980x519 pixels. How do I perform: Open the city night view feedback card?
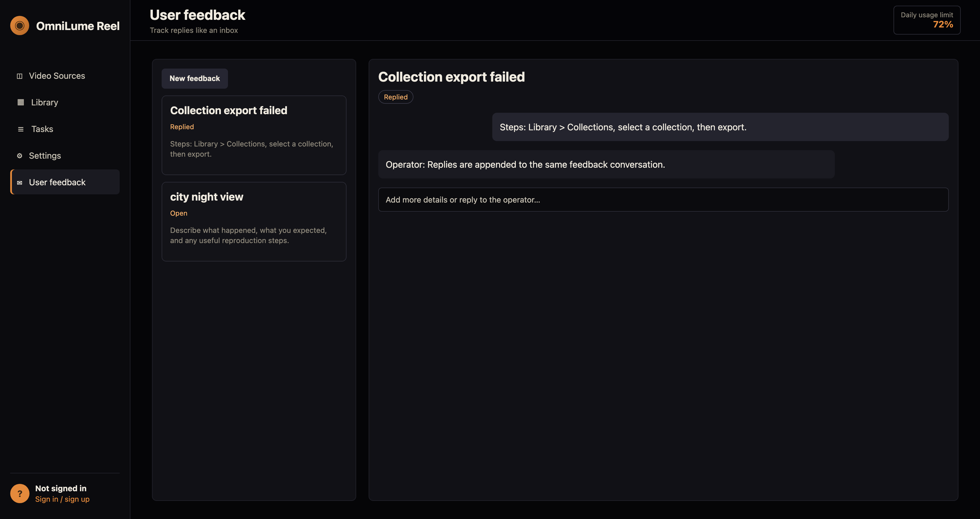254,222
